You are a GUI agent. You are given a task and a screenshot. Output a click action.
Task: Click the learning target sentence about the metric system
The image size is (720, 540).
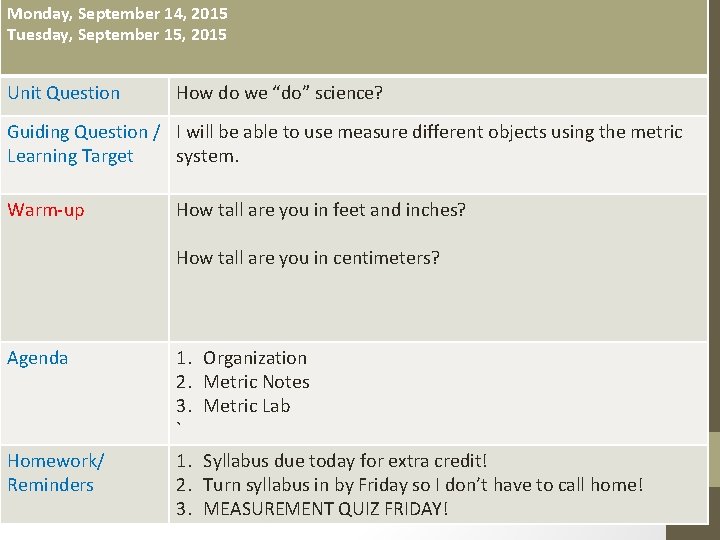coord(429,144)
